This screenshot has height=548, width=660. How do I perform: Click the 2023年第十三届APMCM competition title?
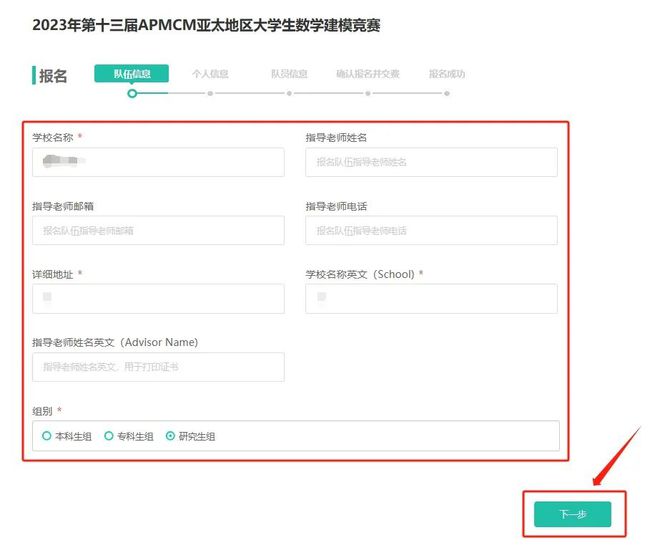[x=206, y=25]
